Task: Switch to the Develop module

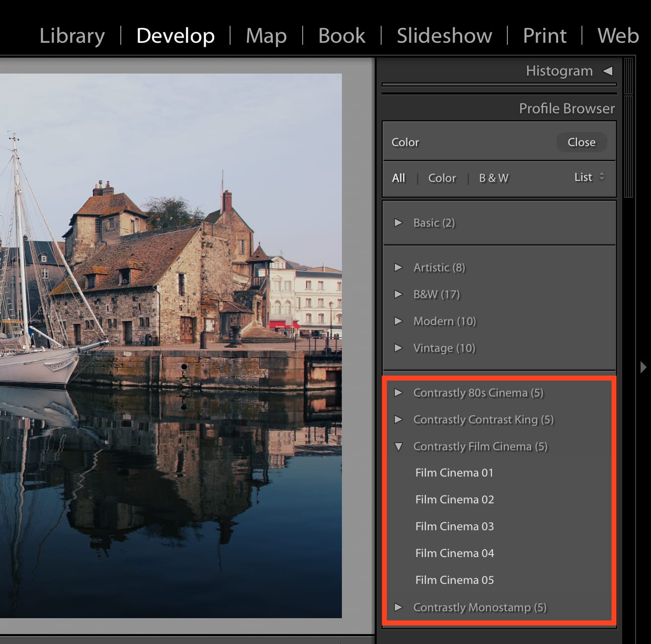Action: [175, 36]
